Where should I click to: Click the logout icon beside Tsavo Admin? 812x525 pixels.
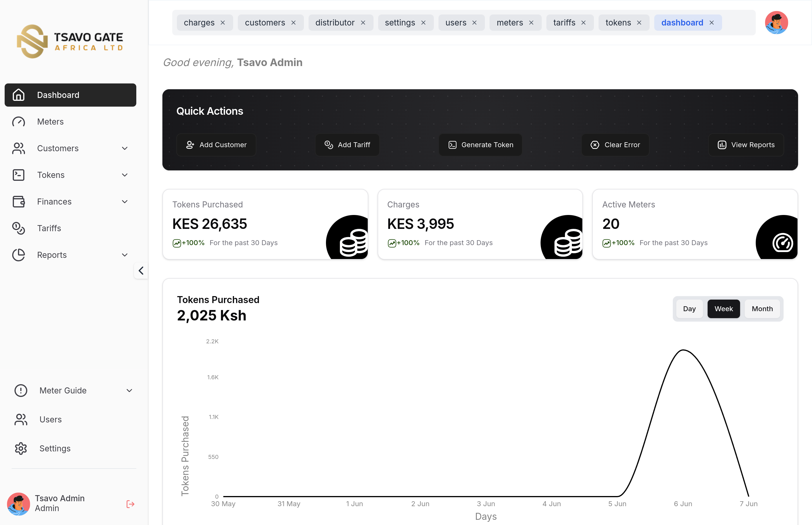130,504
